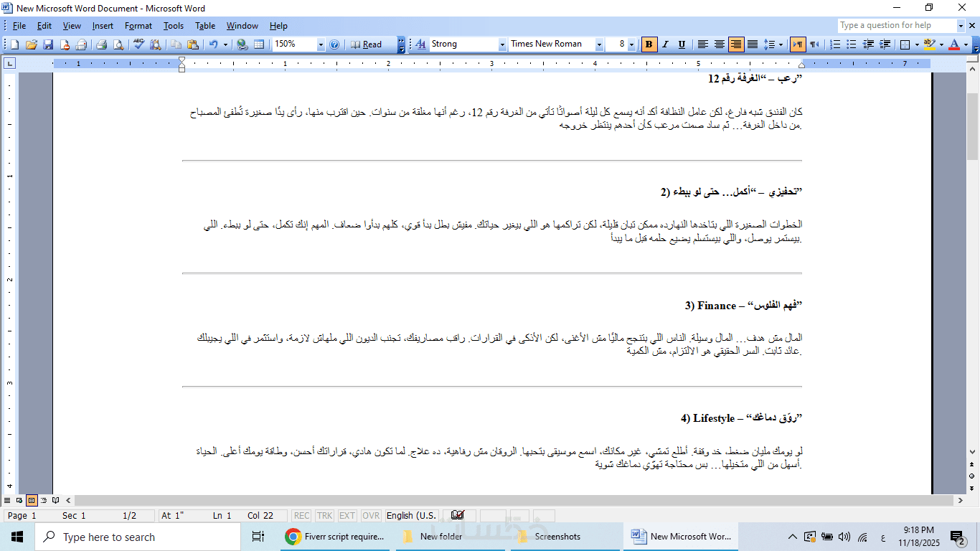Apply numbered list formatting

click(835, 44)
